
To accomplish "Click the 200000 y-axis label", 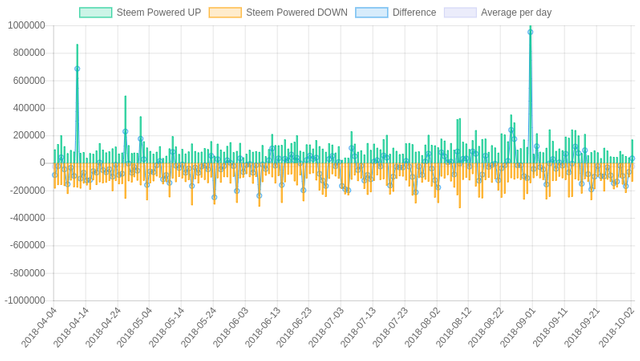I will [x=29, y=136].
